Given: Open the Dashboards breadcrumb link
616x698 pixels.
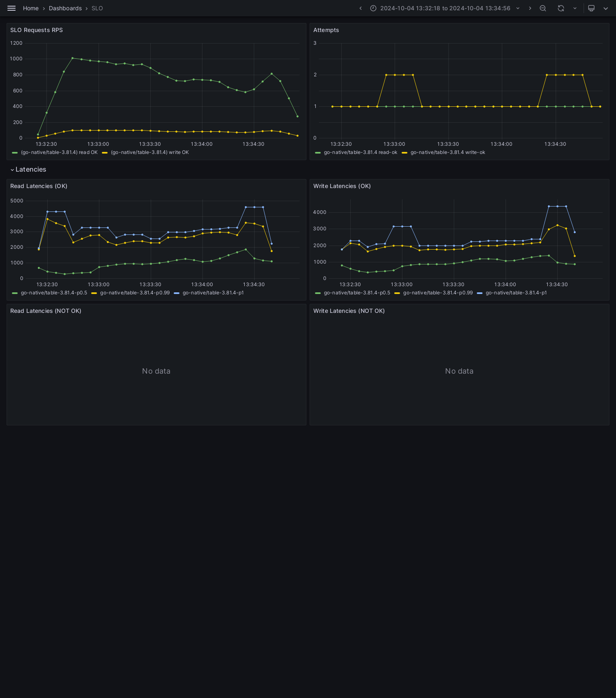Looking at the screenshot, I should point(65,8).
